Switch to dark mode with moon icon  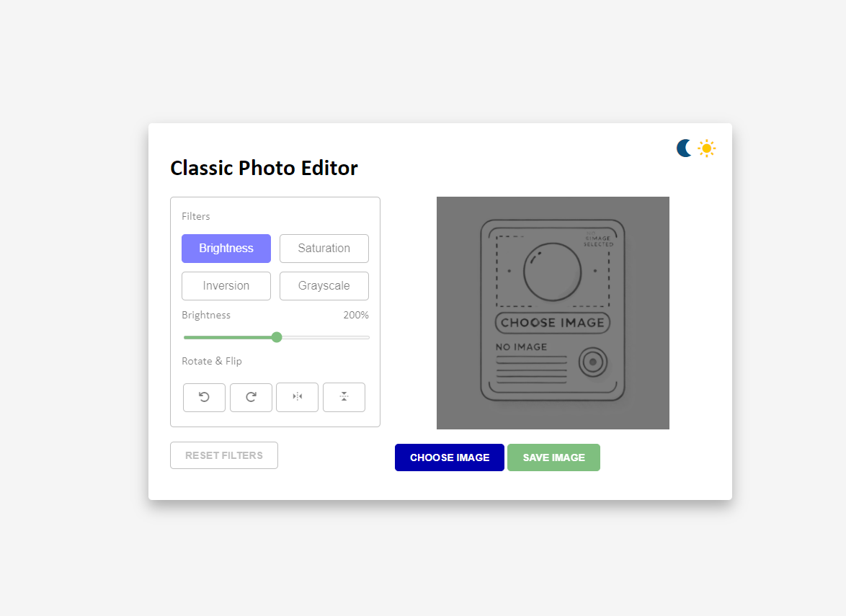(685, 148)
